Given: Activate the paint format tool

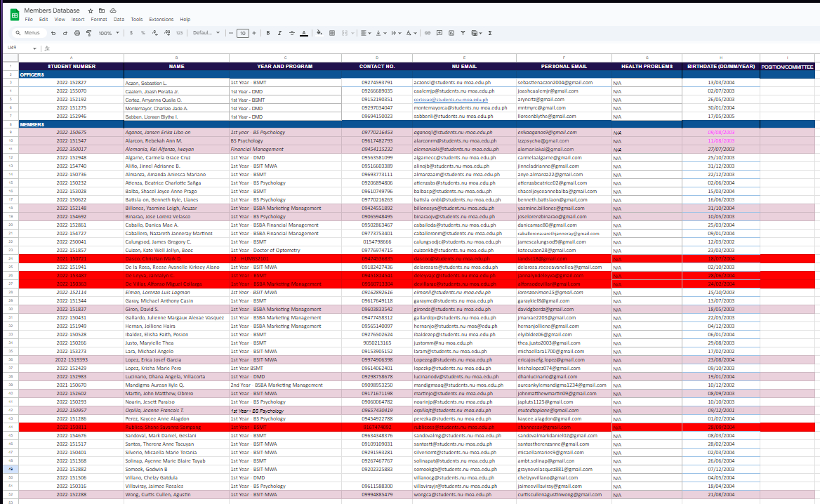Looking at the screenshot, I should (89, 33).
